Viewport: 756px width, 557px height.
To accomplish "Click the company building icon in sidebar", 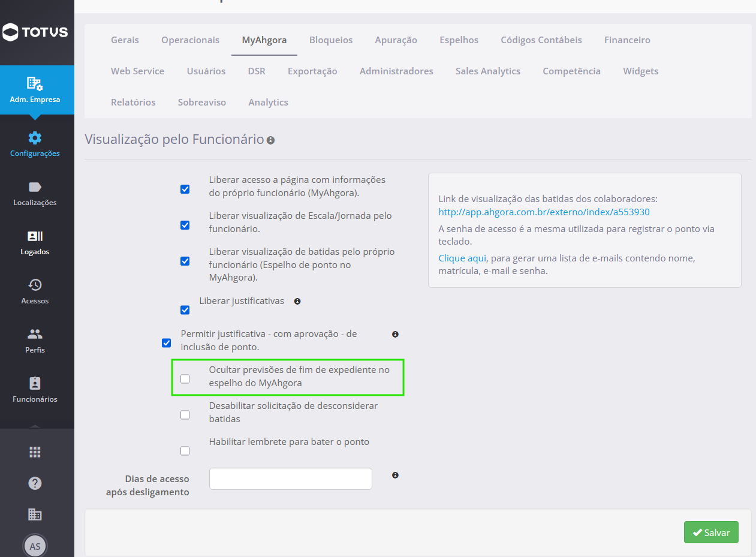I will [x=35, y=514].
